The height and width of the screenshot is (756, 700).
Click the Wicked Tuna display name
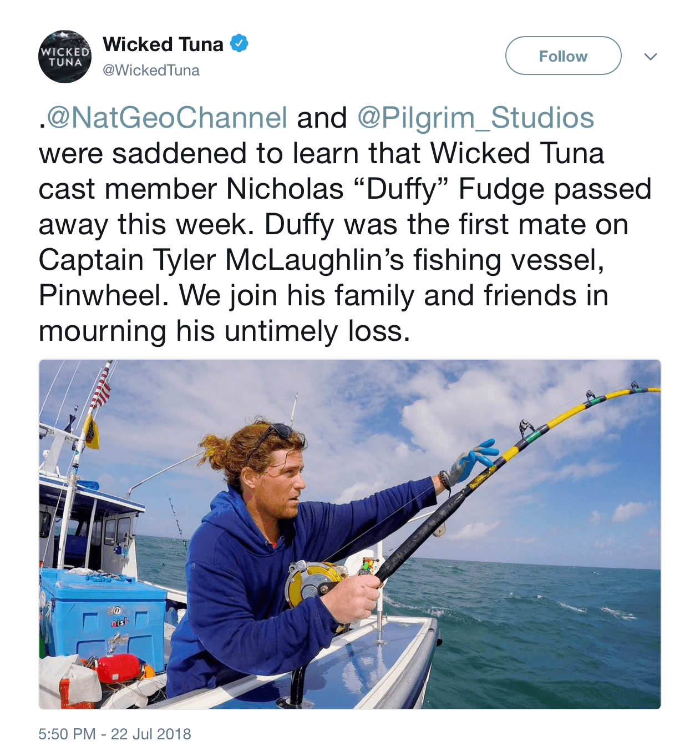pyautogui.click(x=163, y=44)
